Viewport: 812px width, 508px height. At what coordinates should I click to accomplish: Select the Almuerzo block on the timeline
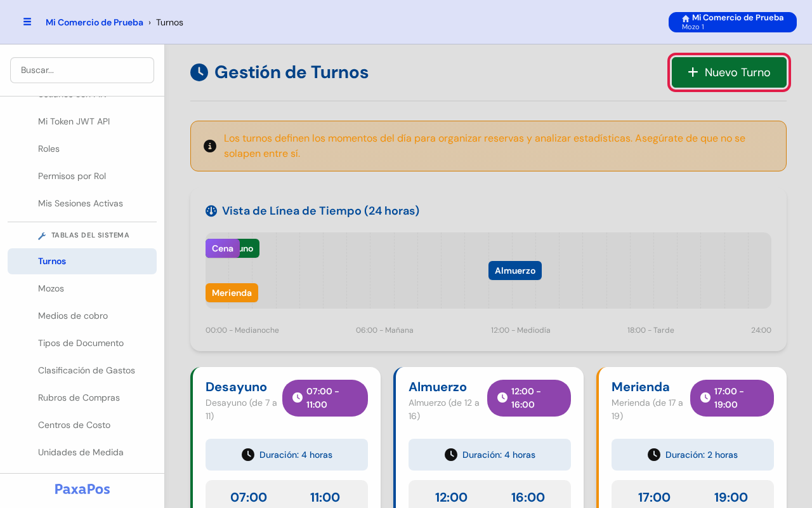pyautogui.click(x=515, y=271)
